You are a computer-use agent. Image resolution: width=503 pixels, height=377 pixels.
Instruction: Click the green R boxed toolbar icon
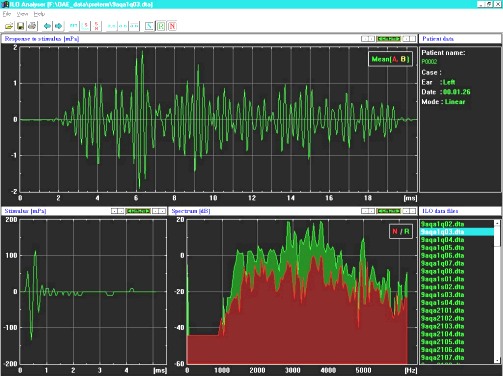click(x=161, y=26)
